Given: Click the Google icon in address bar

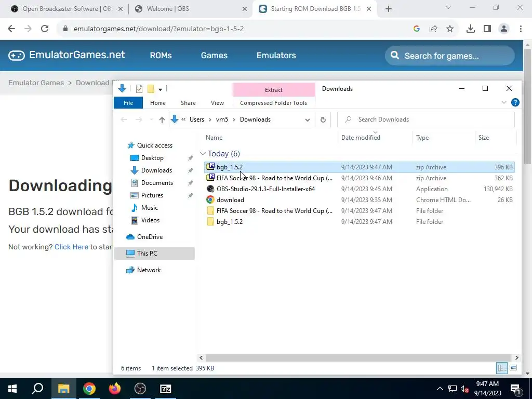Looking at the screenshot, I should pyautogui.click(x=417, y=29).
